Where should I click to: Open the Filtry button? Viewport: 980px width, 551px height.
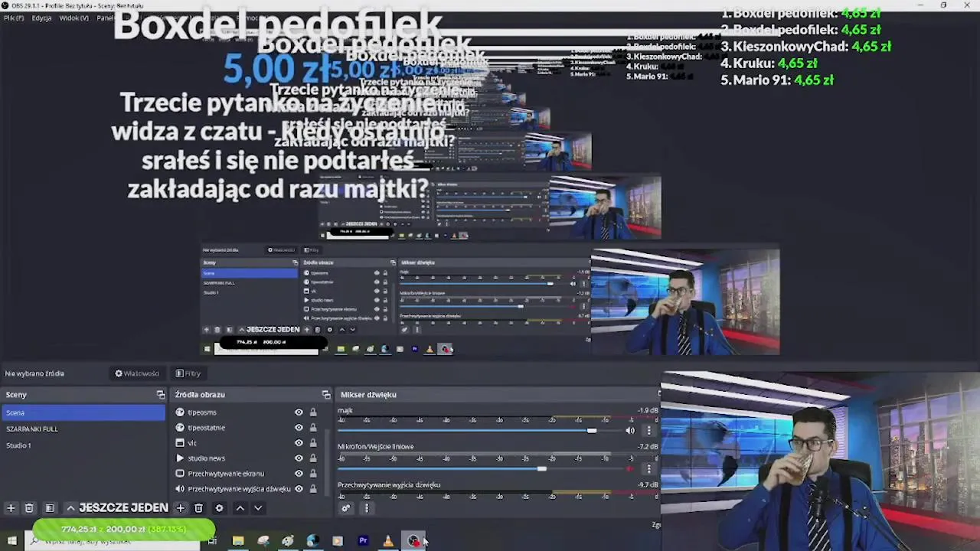[x=188, y=373]
